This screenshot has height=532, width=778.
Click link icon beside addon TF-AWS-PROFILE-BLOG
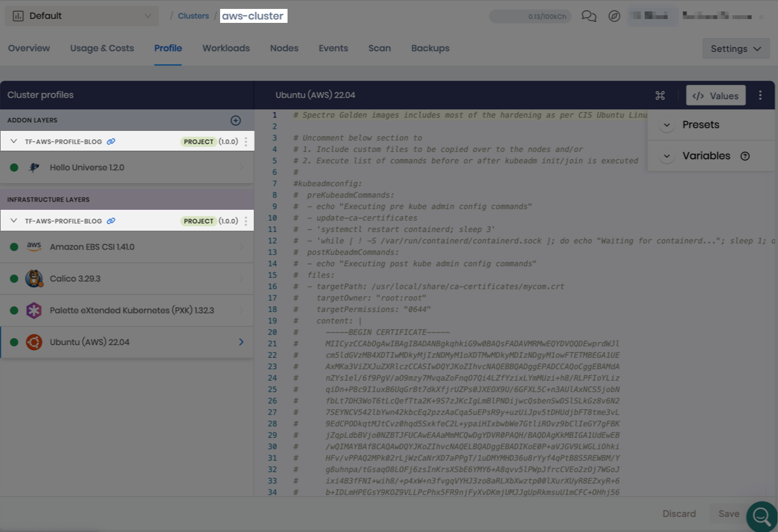pyautogui.click(x=111, y=142)
